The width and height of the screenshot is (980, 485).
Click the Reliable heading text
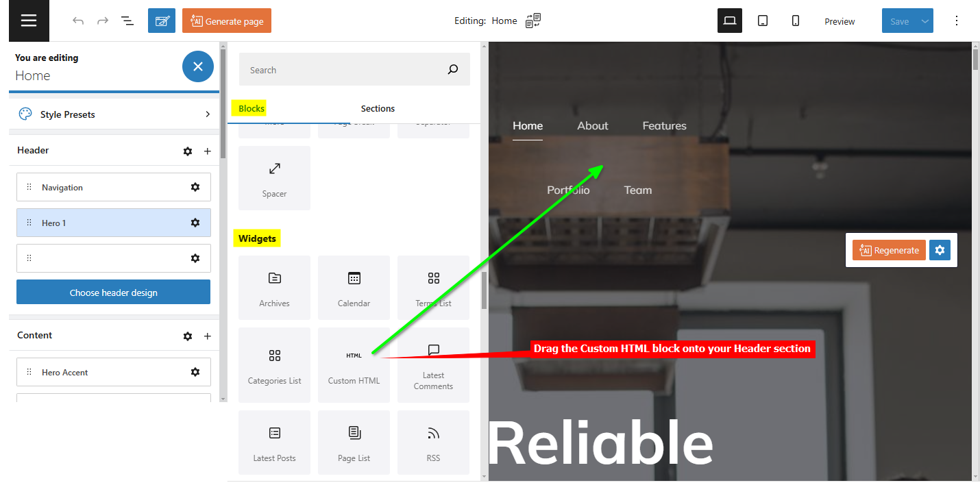[x=600, y=443]
